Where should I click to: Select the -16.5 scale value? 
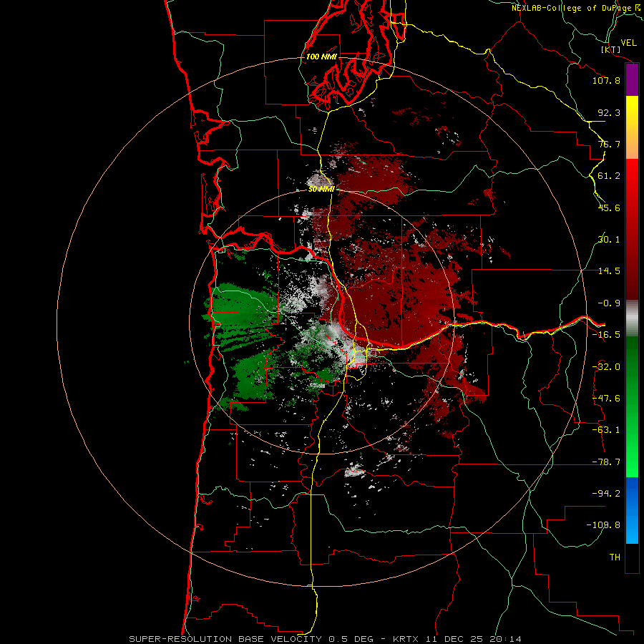pos(606,335)
